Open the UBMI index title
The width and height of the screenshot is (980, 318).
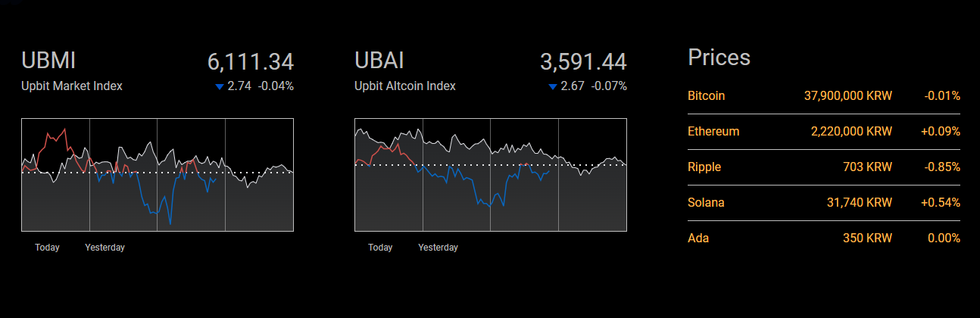point(48,61)
